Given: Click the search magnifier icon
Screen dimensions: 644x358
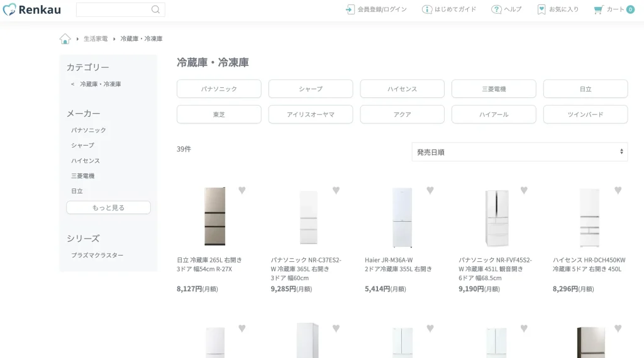Looking at the screenshot, I should tap(155, 9).
